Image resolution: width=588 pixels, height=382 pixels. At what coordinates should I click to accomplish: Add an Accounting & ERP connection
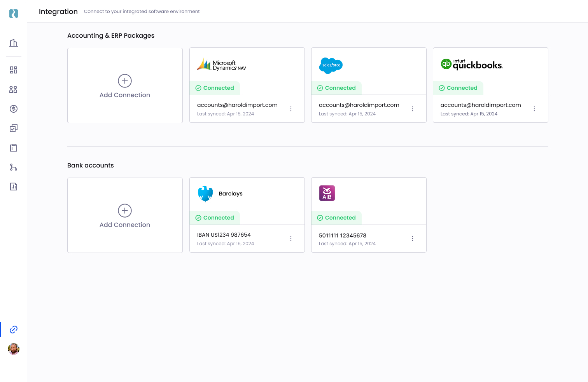tap(125, 85)
